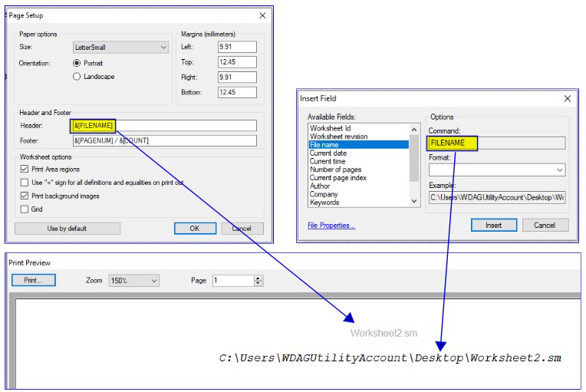
Task: Open the File Properties link
Action: point(331,226)
